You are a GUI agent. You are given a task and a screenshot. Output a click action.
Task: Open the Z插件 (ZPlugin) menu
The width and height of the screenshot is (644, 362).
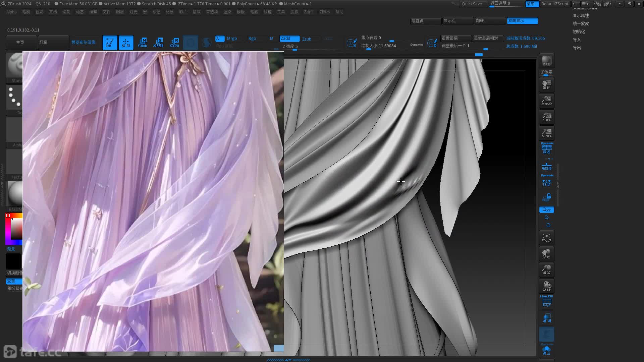[x=309, y=12]
